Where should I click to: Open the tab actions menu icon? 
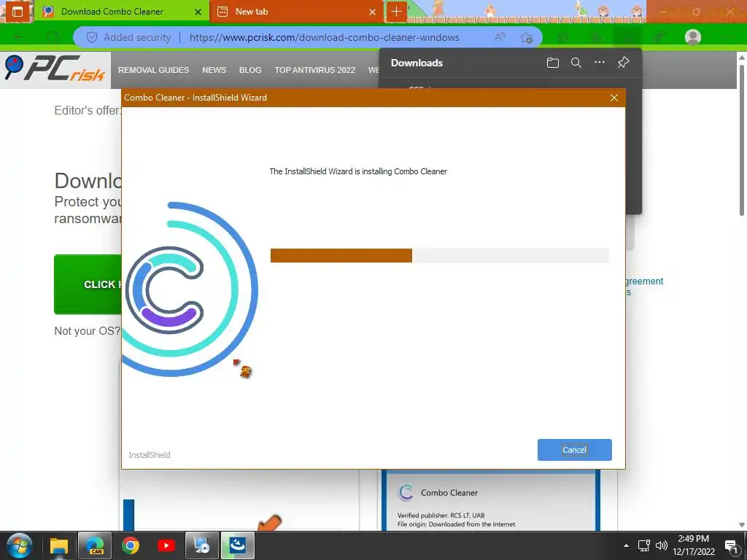pos(18,12)
